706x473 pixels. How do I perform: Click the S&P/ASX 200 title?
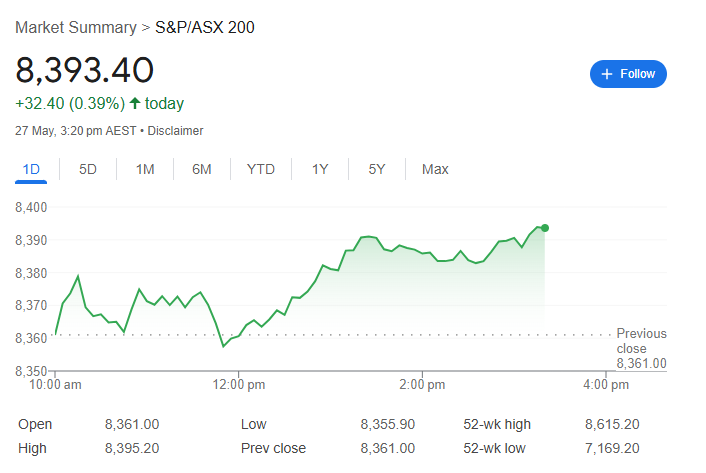tap(205, 27)
